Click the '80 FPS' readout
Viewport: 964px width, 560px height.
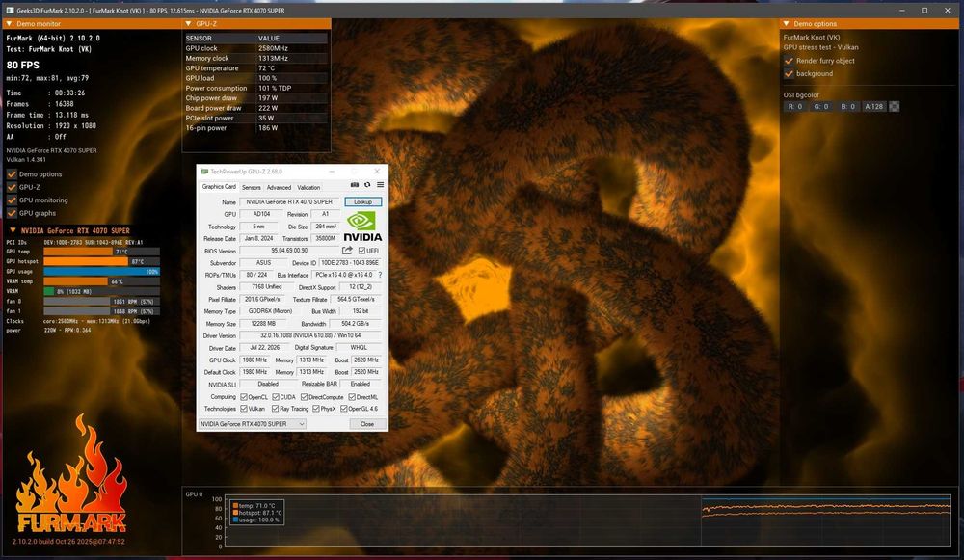(23, 65)
